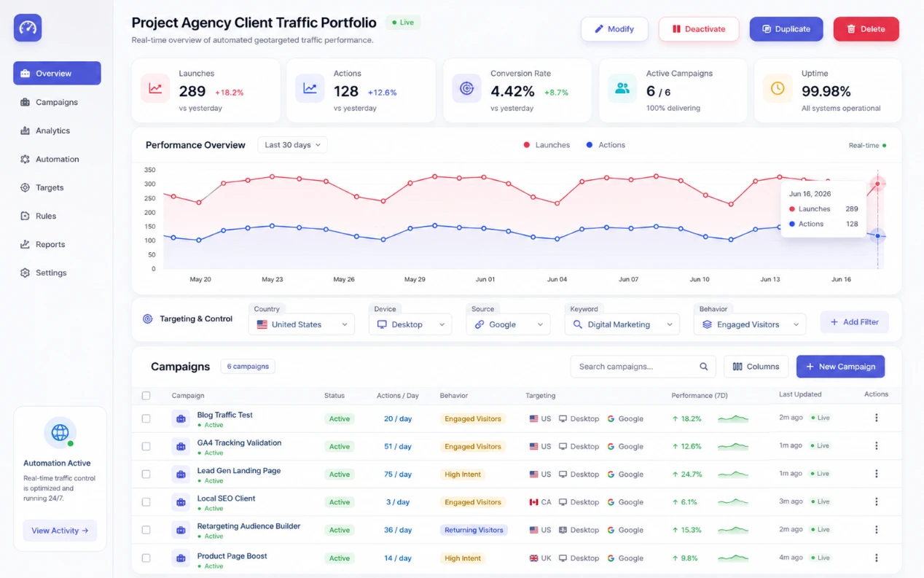Toggle the Launches series in chart legend
924x578 pixels.
pos(547,145)
